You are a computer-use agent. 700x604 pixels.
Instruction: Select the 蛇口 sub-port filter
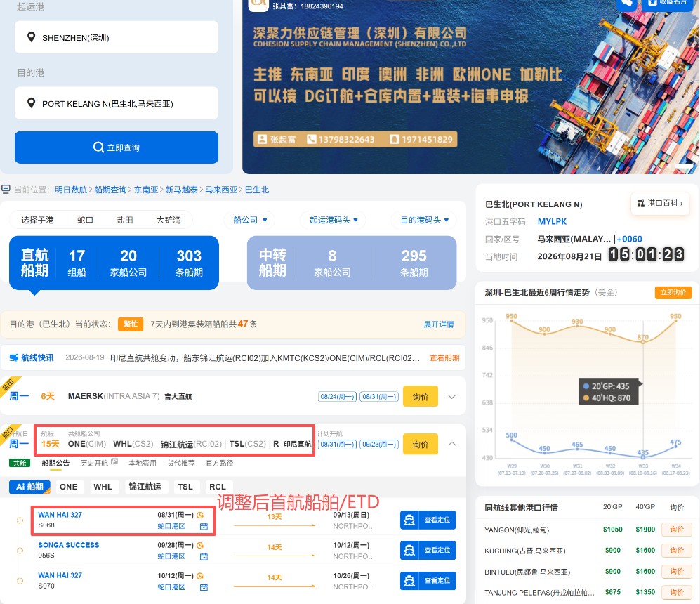click(x=85, y=220)
